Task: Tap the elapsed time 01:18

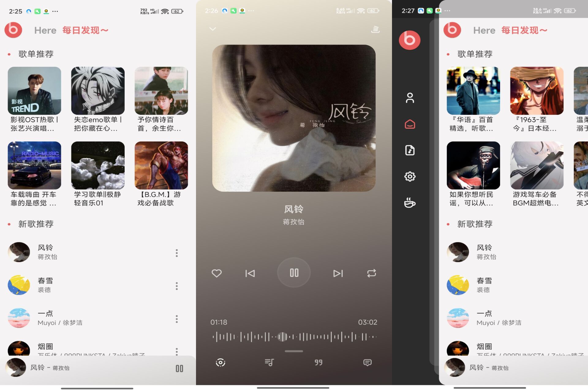Action: (219, 322)
